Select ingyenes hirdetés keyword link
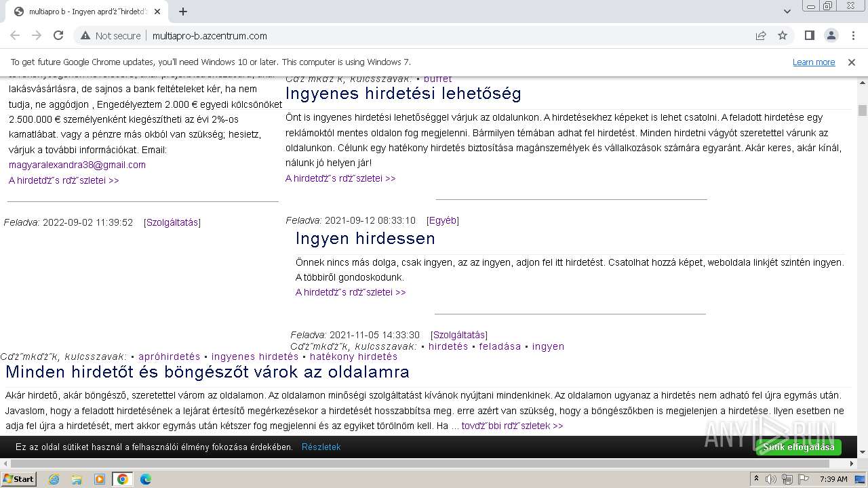The height and width of the screenshot is (488, 868). tap(255, 357)
